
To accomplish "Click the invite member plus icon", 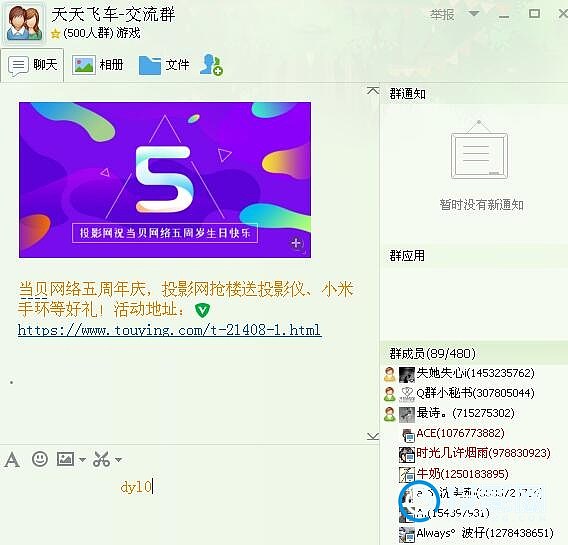I will coord(211,65).
